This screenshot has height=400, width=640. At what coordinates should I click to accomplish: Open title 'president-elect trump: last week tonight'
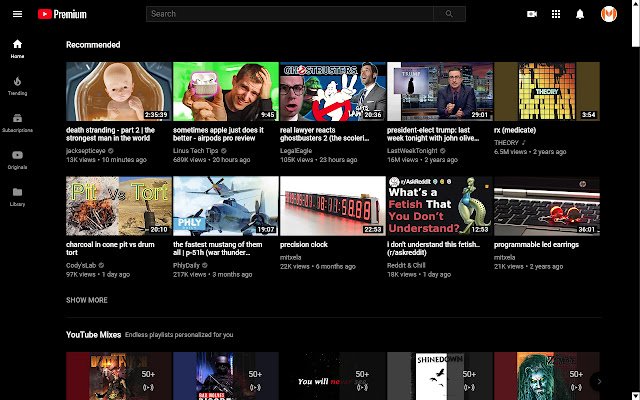(x=433, y=134)
